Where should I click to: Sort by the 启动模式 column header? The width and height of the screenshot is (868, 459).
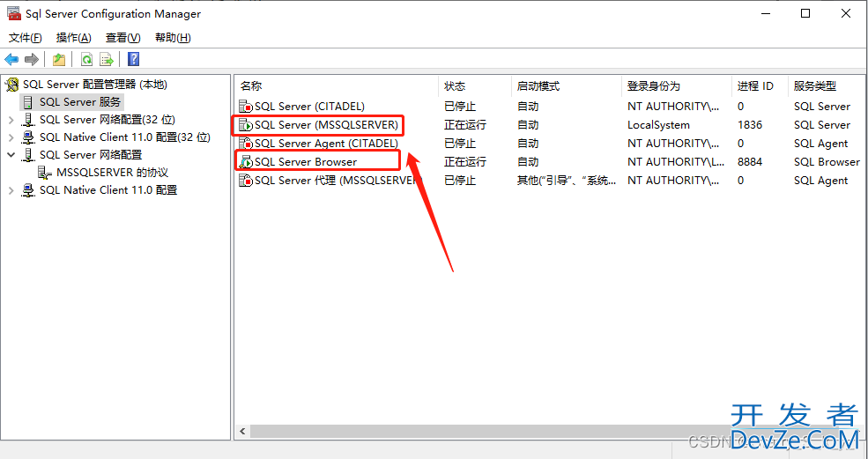pyautogui.click(x=567, y=86)
